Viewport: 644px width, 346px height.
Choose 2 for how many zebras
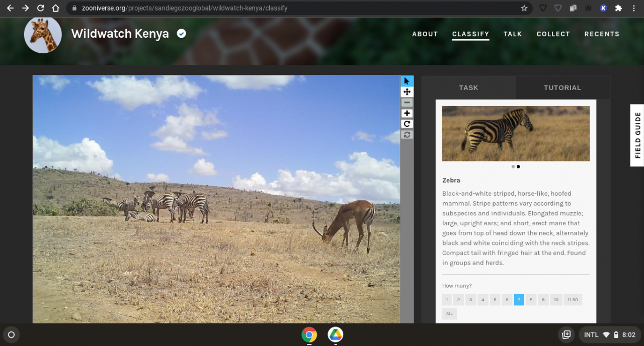[458, 300]
